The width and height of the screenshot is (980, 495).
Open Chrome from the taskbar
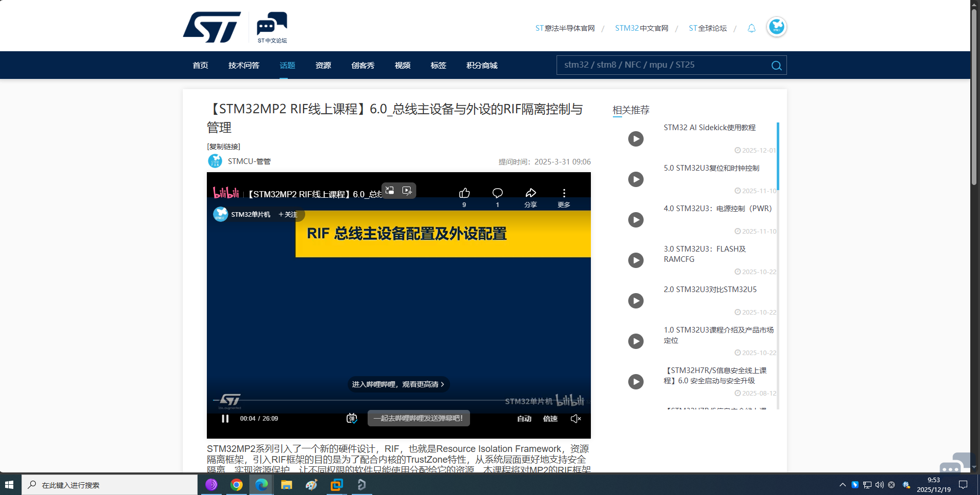[x=237, y=485]
